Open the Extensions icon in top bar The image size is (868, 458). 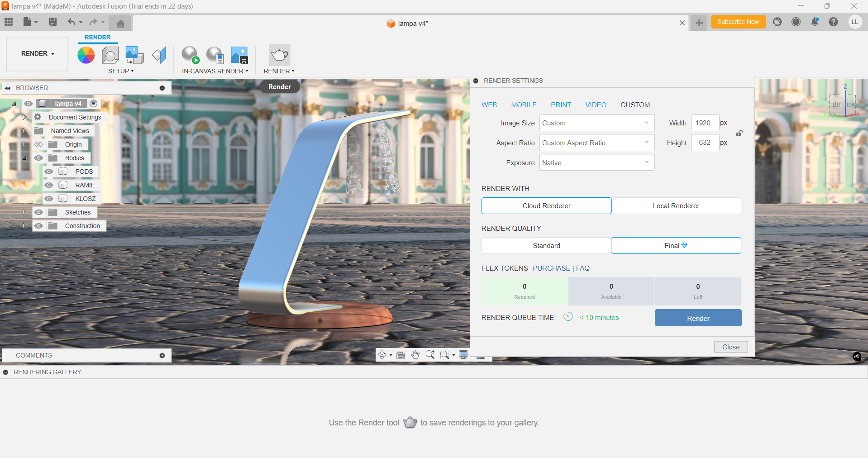777,22
